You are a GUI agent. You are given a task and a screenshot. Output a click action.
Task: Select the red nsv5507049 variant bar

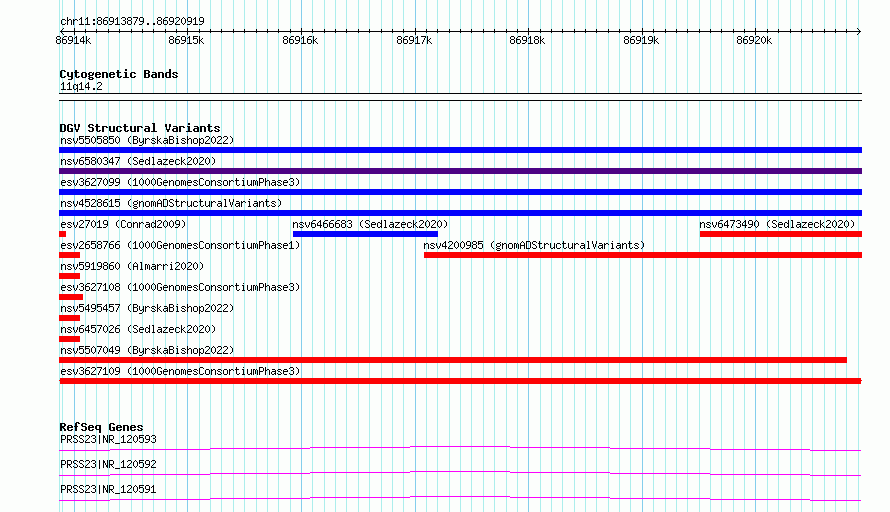pos(453,360)
